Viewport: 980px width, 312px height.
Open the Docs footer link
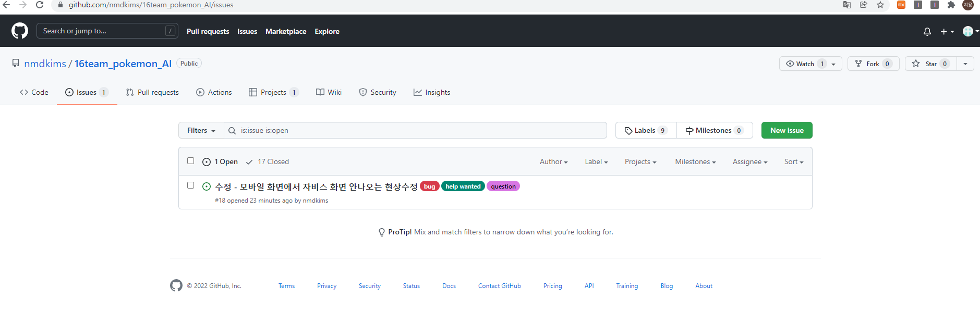(449, 286)
